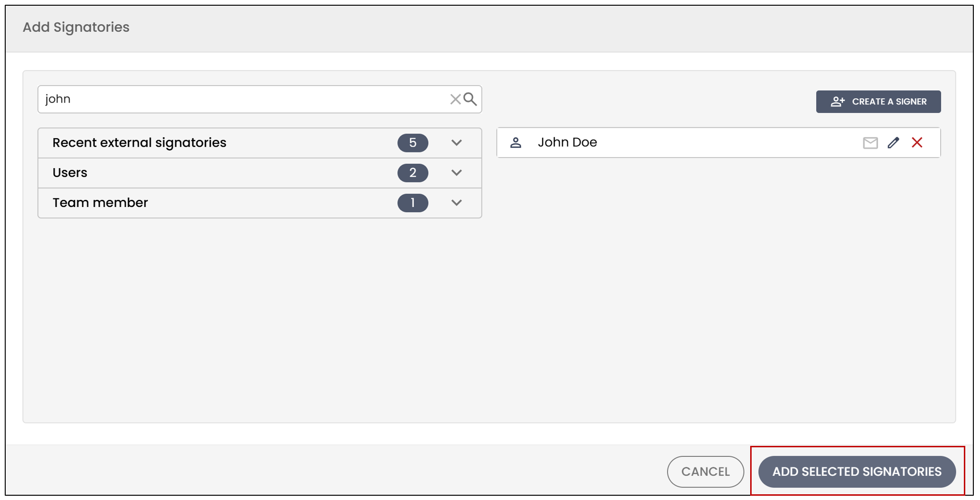This screenshot has width=980, height=500.
Task: Remove John Doe with the red X
Action: 917,142
